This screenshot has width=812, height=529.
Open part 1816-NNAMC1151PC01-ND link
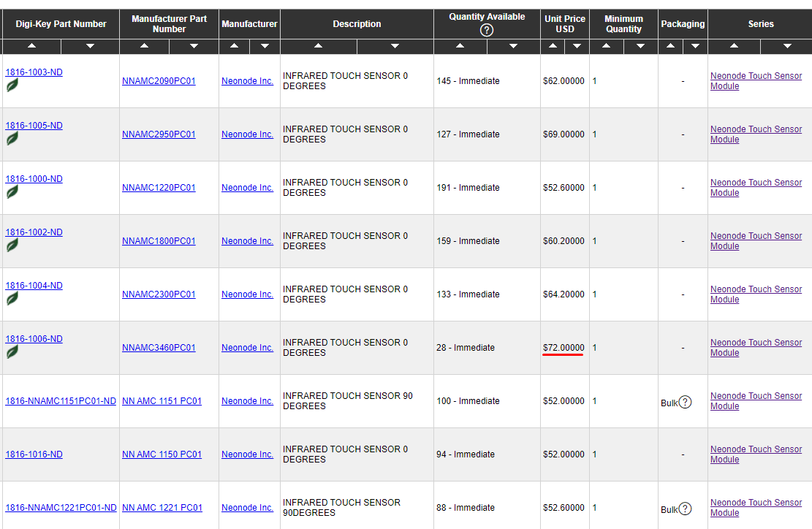(x=61, y=401)
